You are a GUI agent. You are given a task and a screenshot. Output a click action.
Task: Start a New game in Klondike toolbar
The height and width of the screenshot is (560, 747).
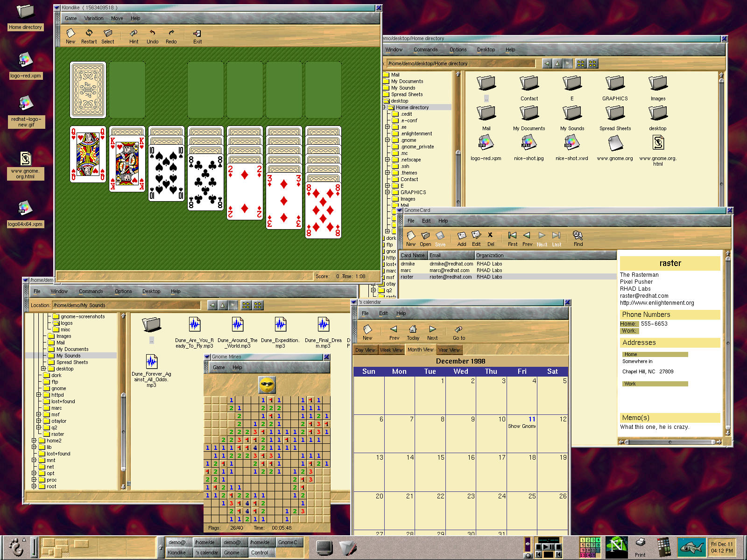click(x=70, y=36)
